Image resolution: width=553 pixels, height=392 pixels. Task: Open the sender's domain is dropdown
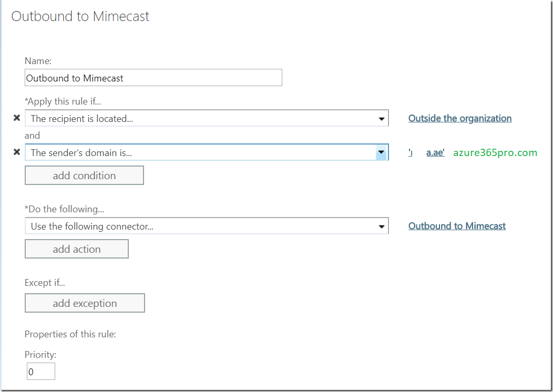click(x=207, y=152)
